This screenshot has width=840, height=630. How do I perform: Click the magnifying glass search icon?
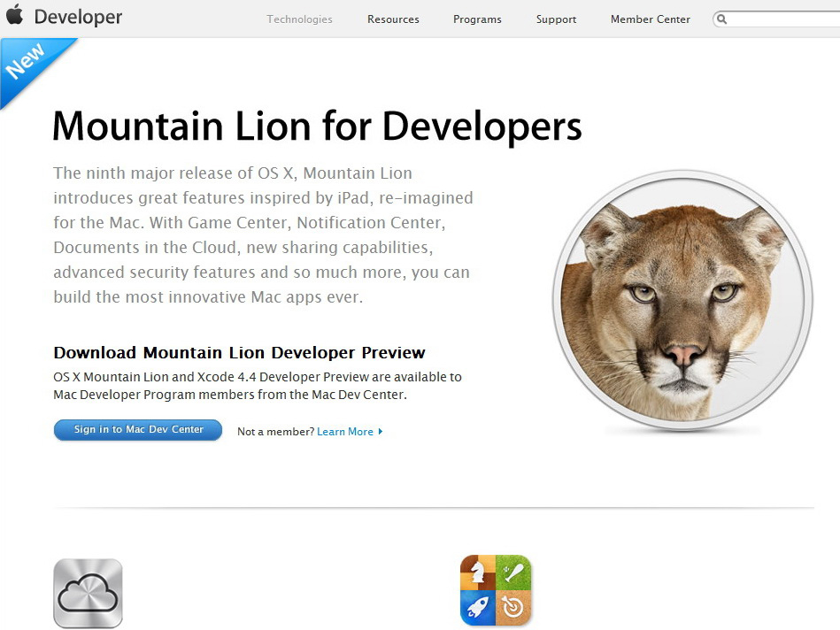721,19
